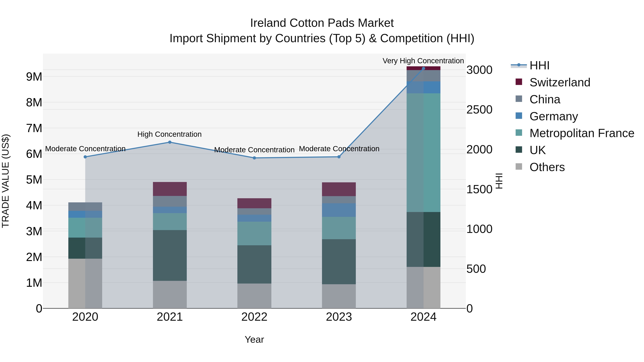Click the 'TRADE VALUE (US$)' axis title

[x=6, y=181]
